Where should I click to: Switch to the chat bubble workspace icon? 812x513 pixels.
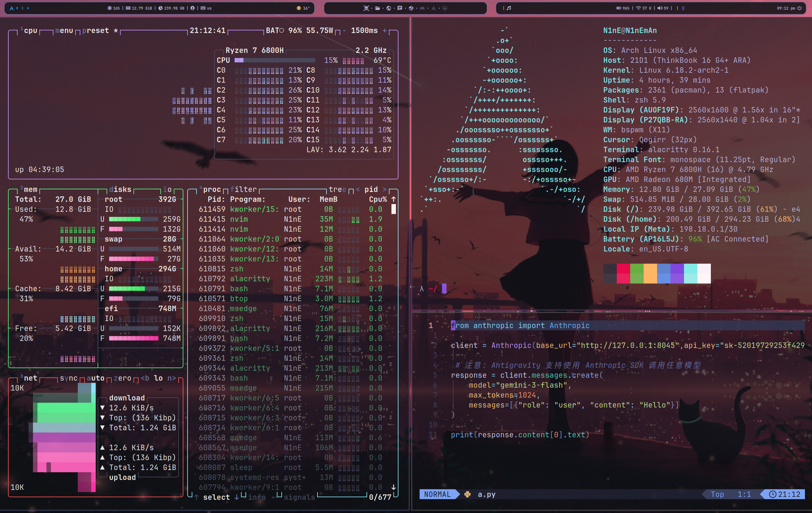point(400,8)
